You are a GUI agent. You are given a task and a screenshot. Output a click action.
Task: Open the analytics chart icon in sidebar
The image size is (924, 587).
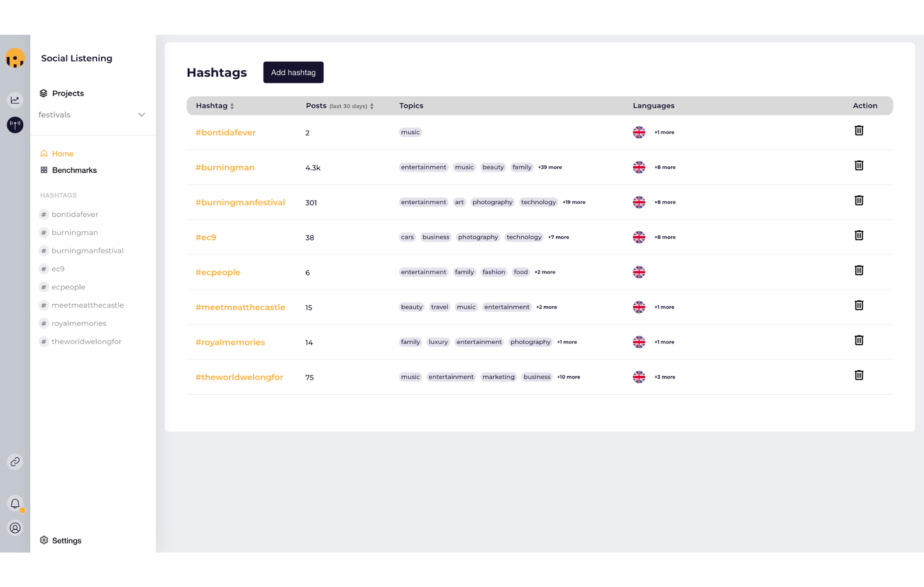pyautogui.click(x=15, y=100)
